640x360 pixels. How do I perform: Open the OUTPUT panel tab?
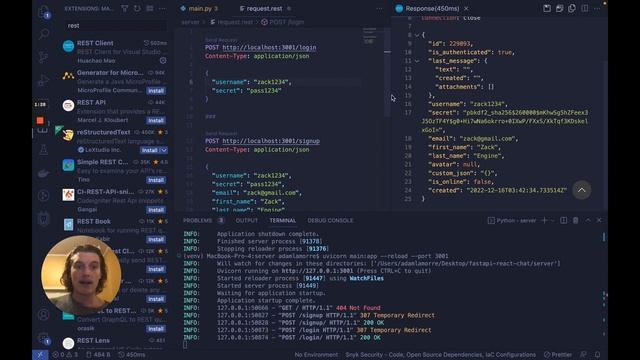point(247,220)
